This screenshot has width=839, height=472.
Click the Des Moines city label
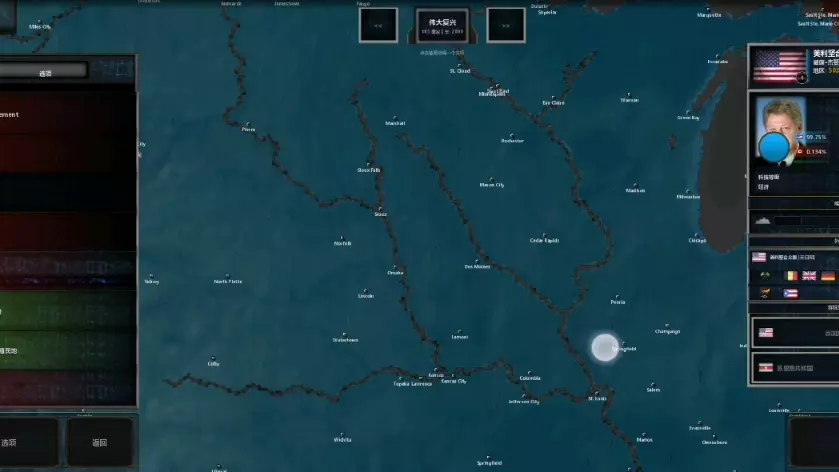(477, 267)
